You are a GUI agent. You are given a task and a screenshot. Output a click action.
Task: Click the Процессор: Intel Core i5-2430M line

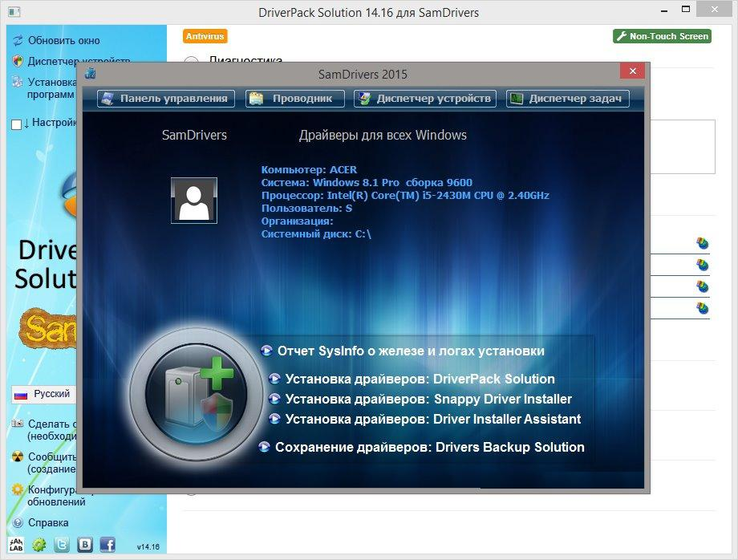405,195
